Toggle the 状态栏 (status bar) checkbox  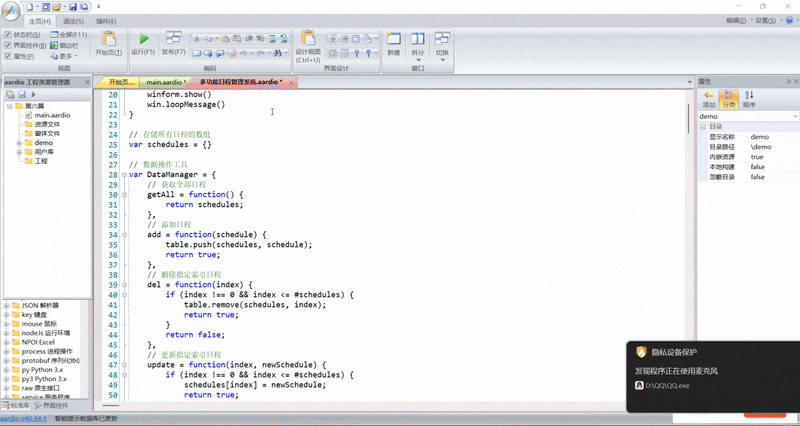pyautogui.click(x=8, y=34)
